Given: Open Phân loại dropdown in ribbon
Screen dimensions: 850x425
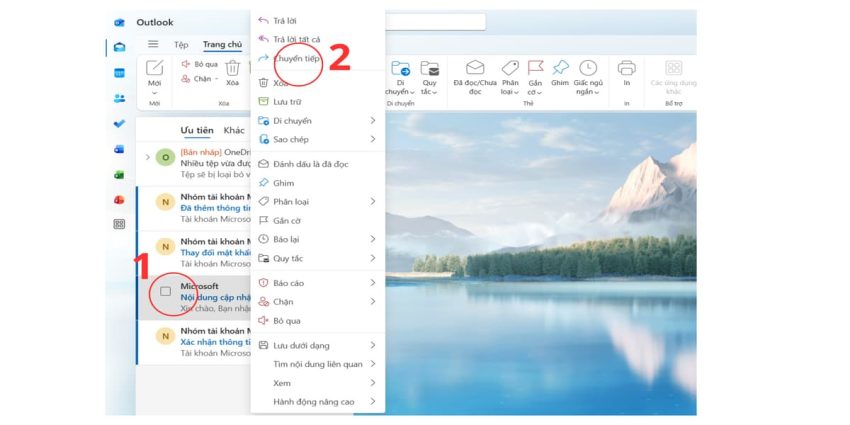Looking at the screenshot, I should (510, 77).
